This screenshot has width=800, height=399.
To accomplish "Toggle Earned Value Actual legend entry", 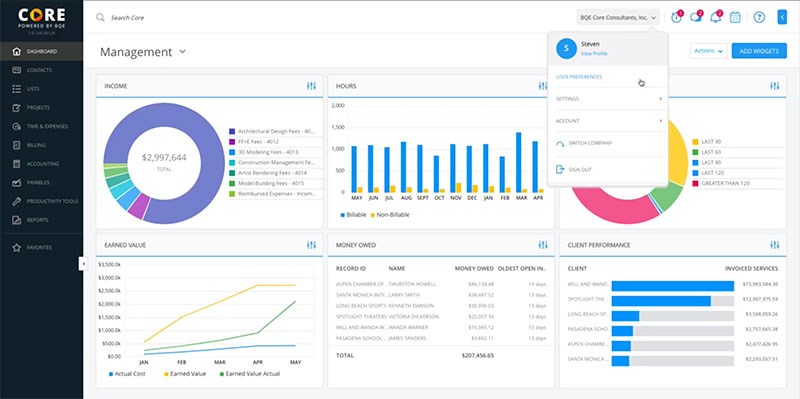I will point(250,373).
